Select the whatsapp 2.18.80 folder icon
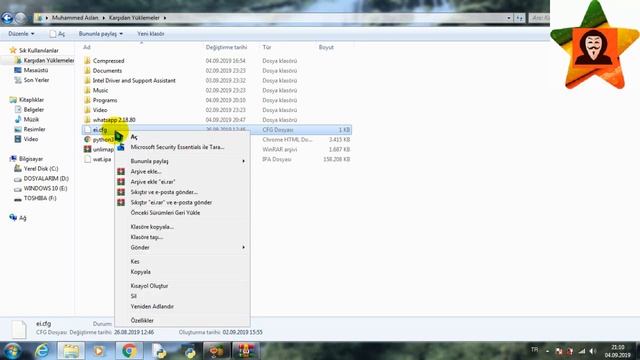The image size is (640, 360). coord(87,120)
